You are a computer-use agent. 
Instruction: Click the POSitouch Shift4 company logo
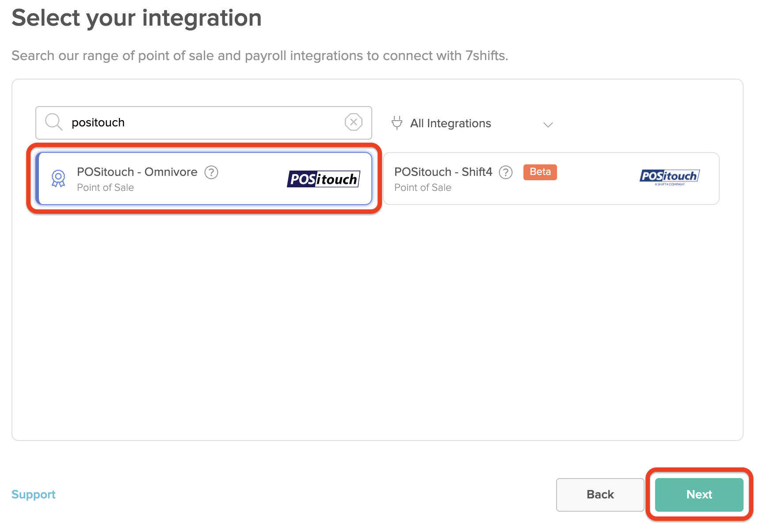point(669,177)
